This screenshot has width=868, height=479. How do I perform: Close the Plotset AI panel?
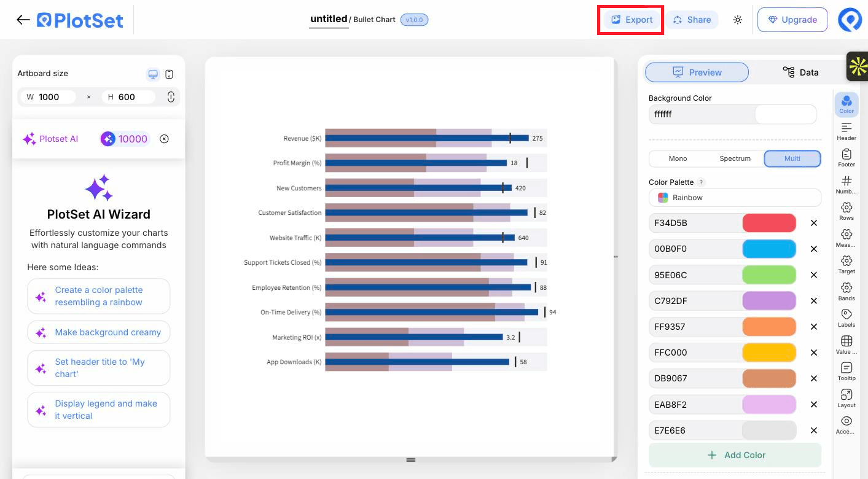point(164,139)
